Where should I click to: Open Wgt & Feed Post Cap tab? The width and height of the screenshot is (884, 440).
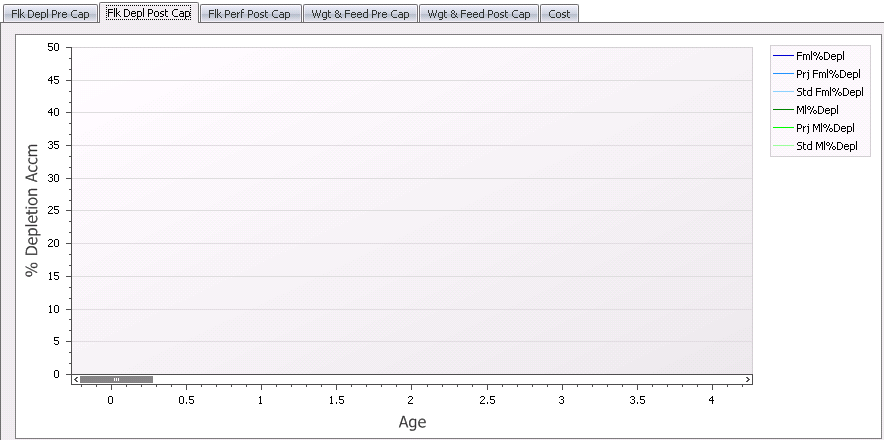(478, 14)
